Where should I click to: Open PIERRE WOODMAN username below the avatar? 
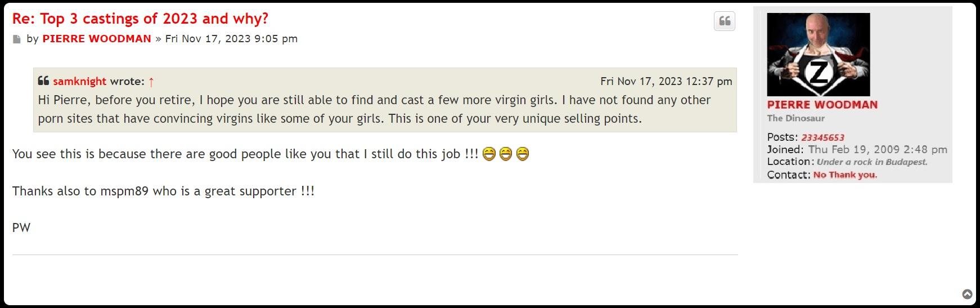pos(822,105)
